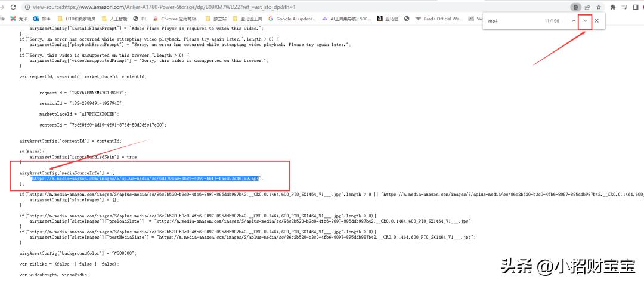Click the sessionId "132-2889491-1927945" line
Viewport: 644px width, 283px height.
point(81,103)
